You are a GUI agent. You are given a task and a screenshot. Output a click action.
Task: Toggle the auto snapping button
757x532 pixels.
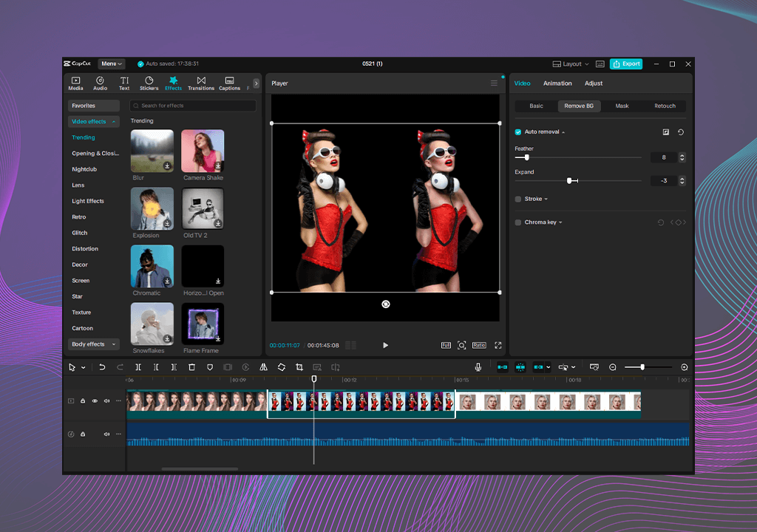[520, 367]
